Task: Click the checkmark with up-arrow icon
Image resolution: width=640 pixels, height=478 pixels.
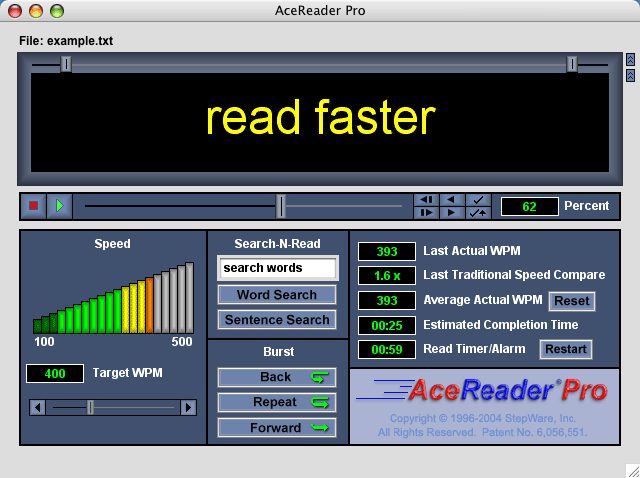Action: click(479, 213)
